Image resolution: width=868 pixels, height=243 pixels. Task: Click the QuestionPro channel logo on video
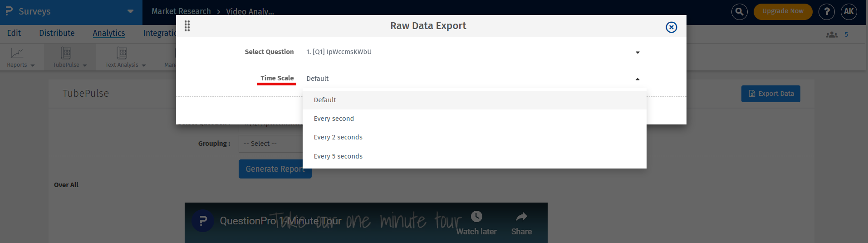203,221
